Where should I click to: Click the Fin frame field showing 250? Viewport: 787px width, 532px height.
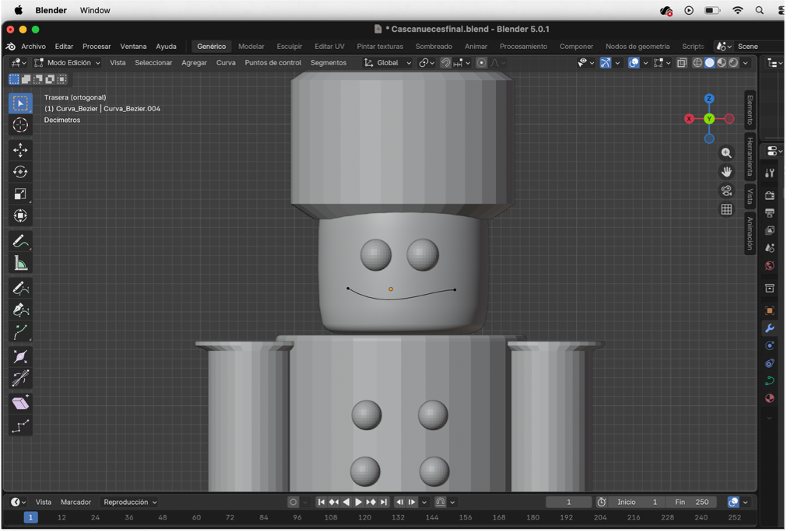(x=691, y=502)
